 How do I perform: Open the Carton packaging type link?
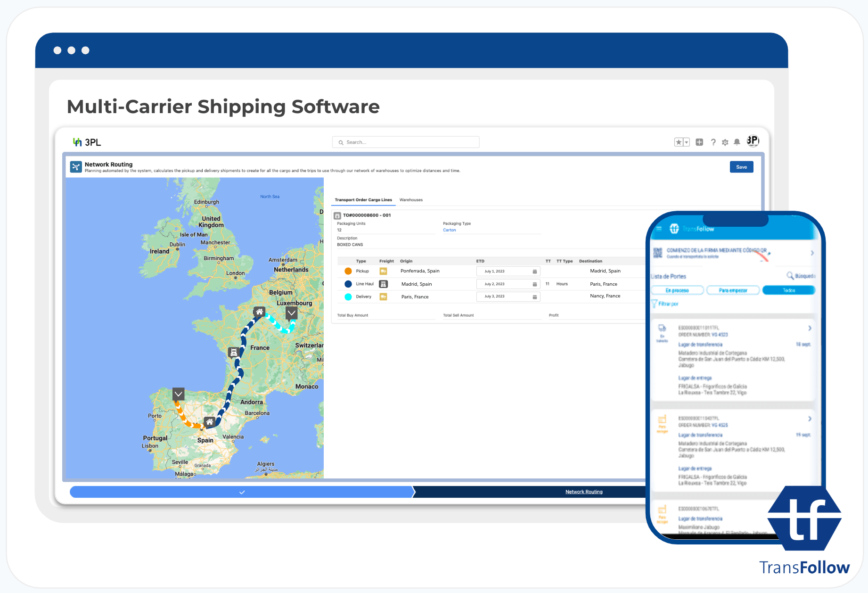click(449, 230)
